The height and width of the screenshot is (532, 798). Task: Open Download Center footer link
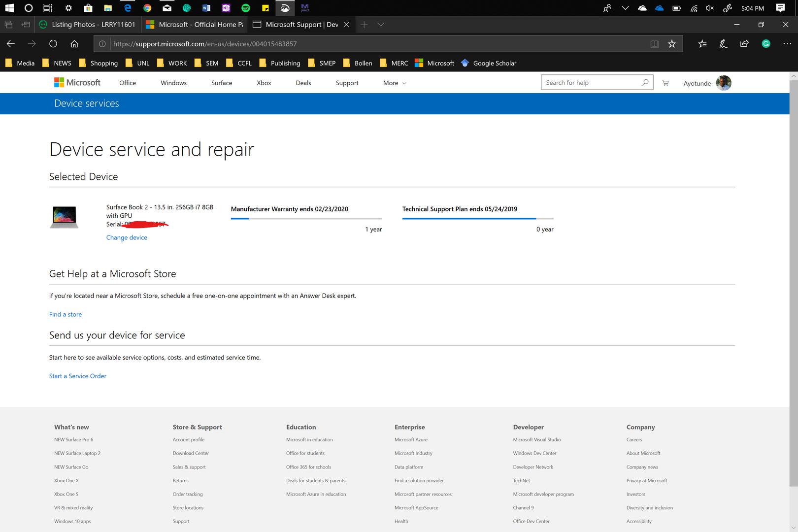coord(191,453)
